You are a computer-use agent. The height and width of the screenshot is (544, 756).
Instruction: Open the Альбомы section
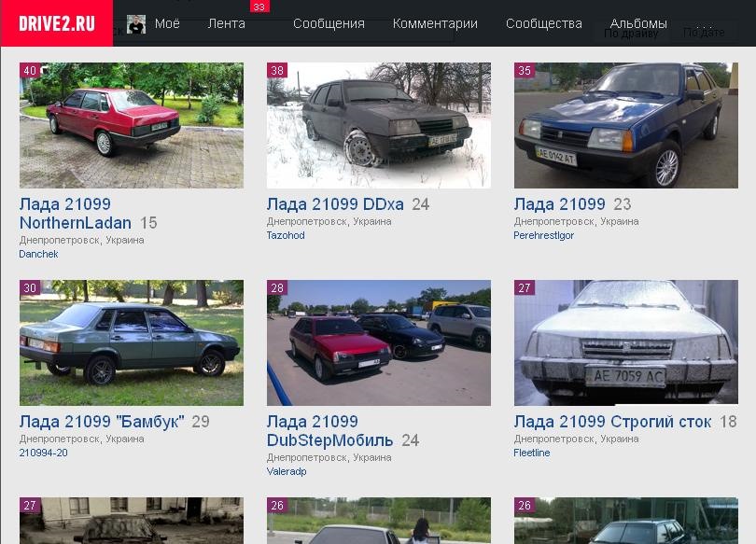[638, 23]
